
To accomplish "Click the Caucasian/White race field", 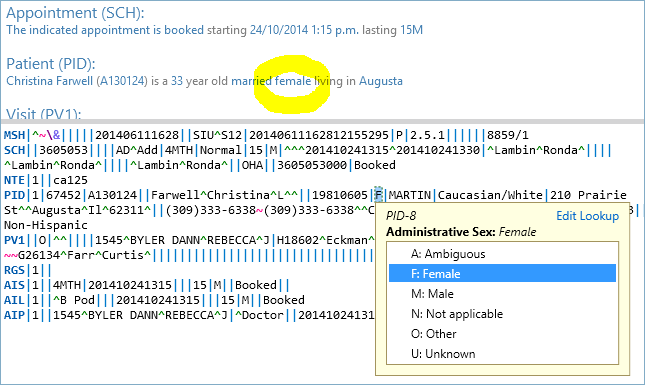I will pos(490,195).
